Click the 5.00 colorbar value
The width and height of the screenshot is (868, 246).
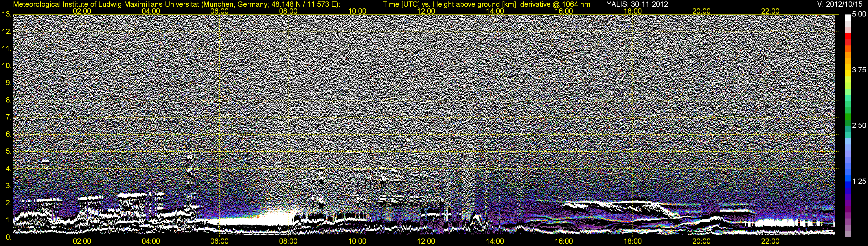point(858,14)
